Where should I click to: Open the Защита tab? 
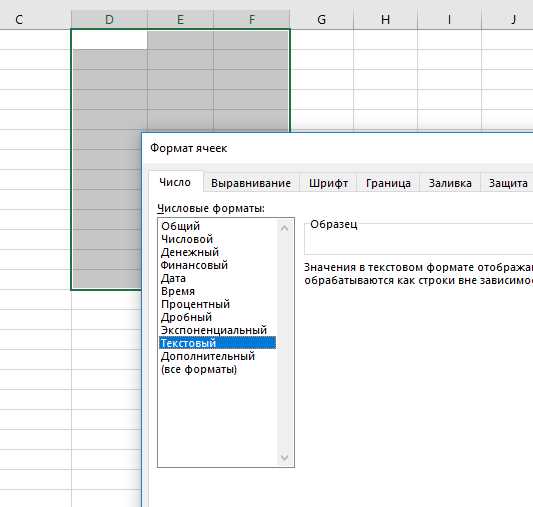click(508, 183)
